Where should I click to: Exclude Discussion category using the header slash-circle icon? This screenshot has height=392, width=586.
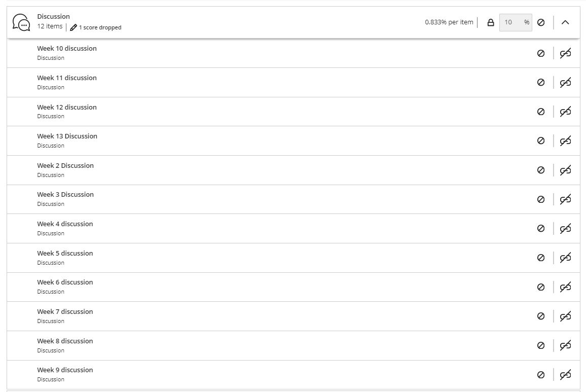(541, 22)
